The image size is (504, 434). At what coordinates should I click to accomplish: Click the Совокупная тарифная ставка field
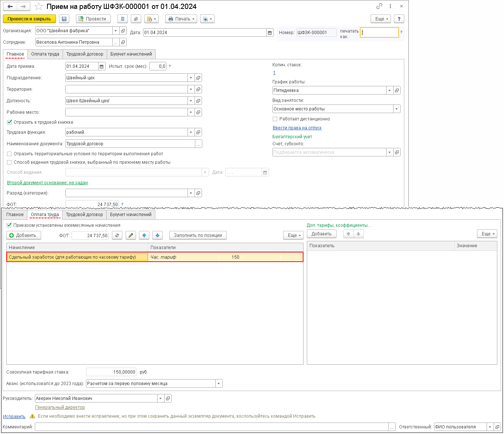pos(111,372)
